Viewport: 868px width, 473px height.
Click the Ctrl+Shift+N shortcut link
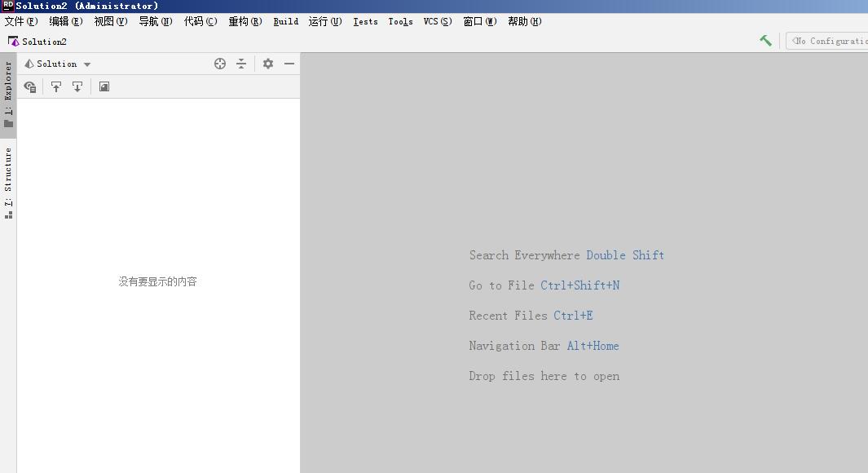[x=580, y=285]
